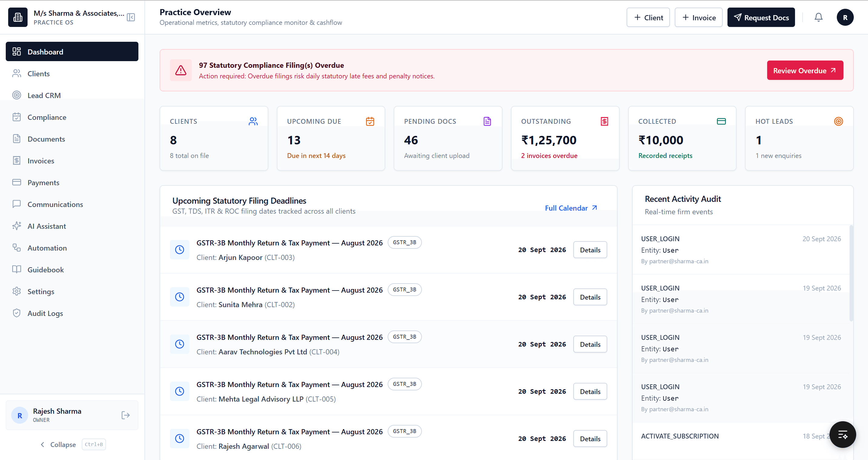The image size is (868, 460).
Task: Click USER_LOGIN event dated 20 Sept 2026
Action: pyautogui.click(x=740, y=250)
